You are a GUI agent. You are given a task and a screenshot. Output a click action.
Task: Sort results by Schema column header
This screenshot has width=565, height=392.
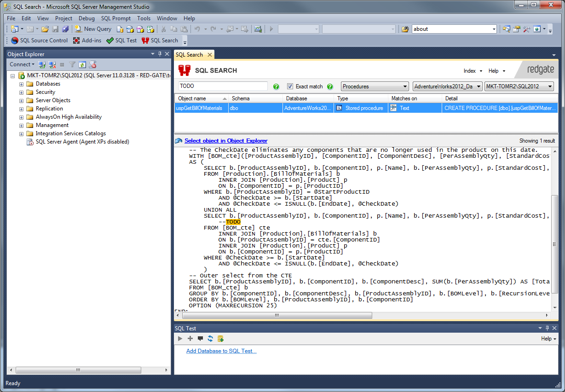click(256, 98)
